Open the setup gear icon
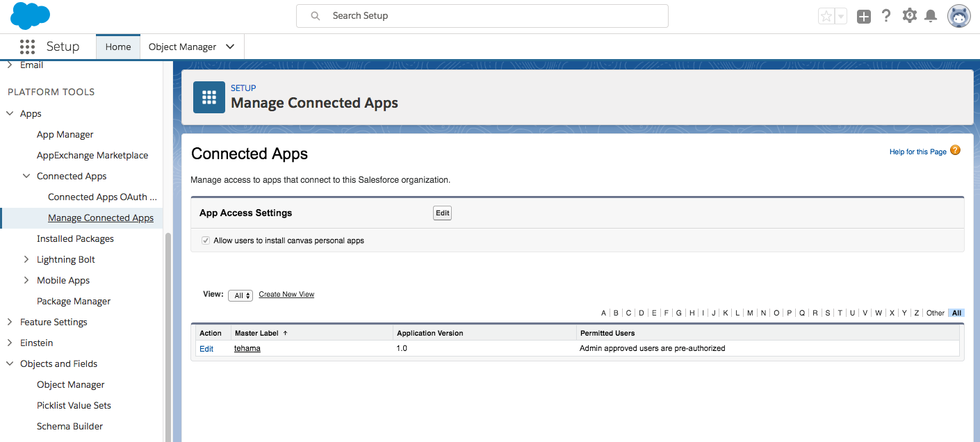The width and height of the screenshot is (980, 442). (909, 16)
